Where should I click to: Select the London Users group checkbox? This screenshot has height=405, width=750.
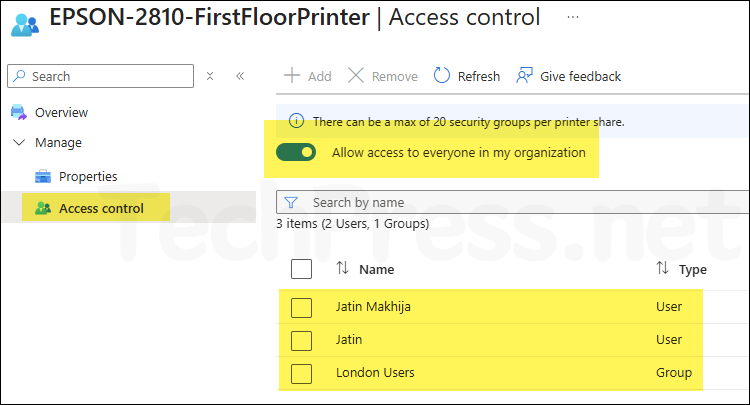coord(301,373)
